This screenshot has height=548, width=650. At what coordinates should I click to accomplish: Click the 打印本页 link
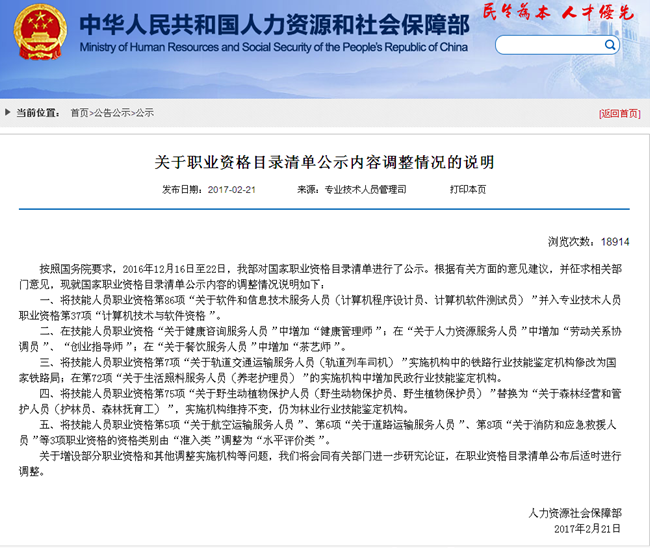468,189
